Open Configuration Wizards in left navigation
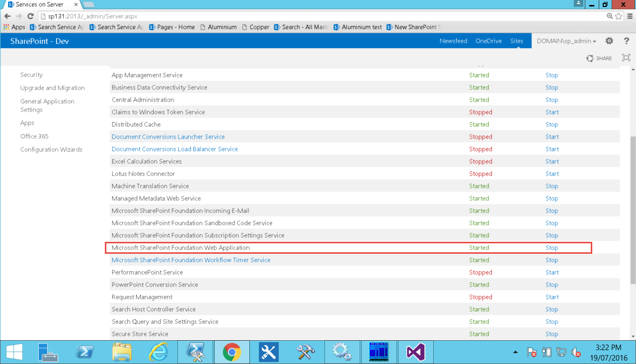This screenshot has width=636, height=364. pos(51,149)
